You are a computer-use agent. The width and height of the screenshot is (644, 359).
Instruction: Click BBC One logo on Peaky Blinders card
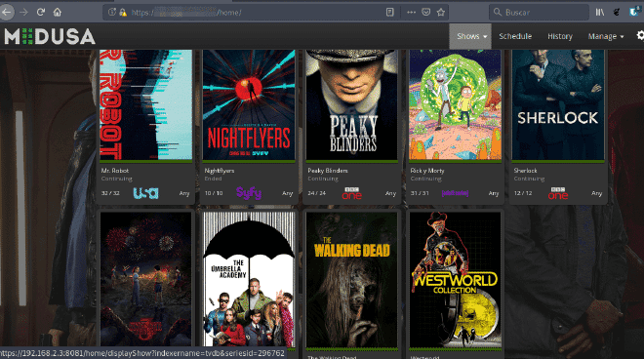coord(352,193)
